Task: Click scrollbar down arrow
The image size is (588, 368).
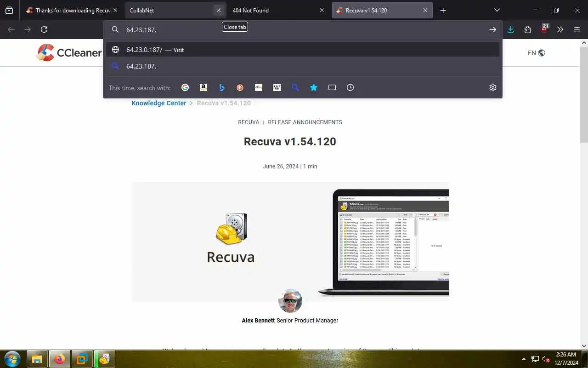Action: (x=584, y=345)
